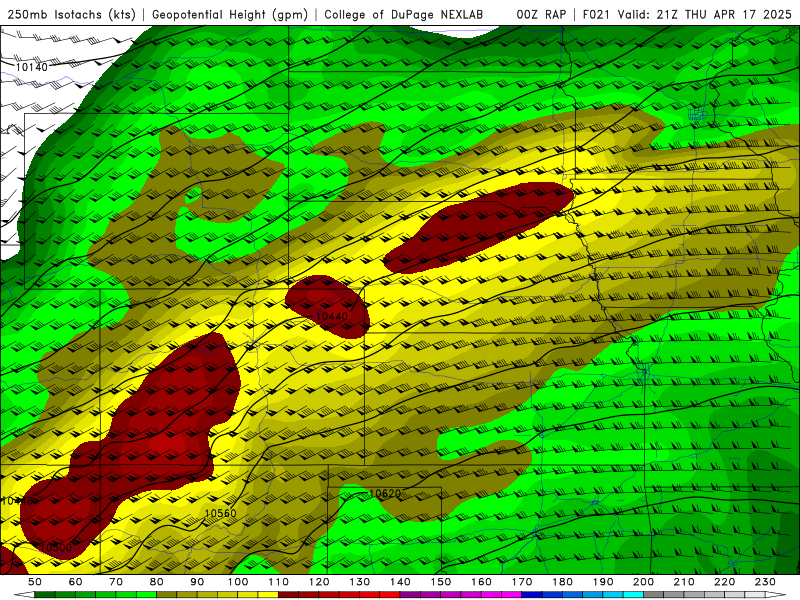Click the 110 kts colorbar label
The height and width of the screenshot is (600, 800).
279,582
